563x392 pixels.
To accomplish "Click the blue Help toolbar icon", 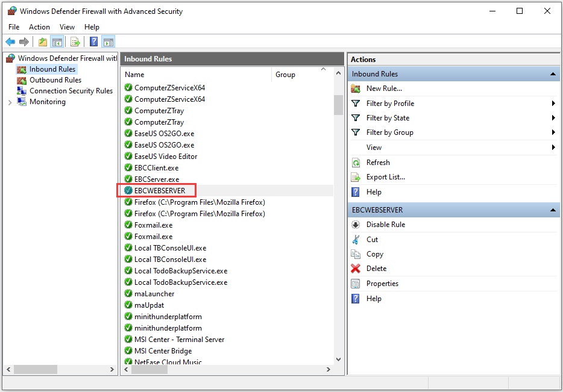I will click(93, 42).
